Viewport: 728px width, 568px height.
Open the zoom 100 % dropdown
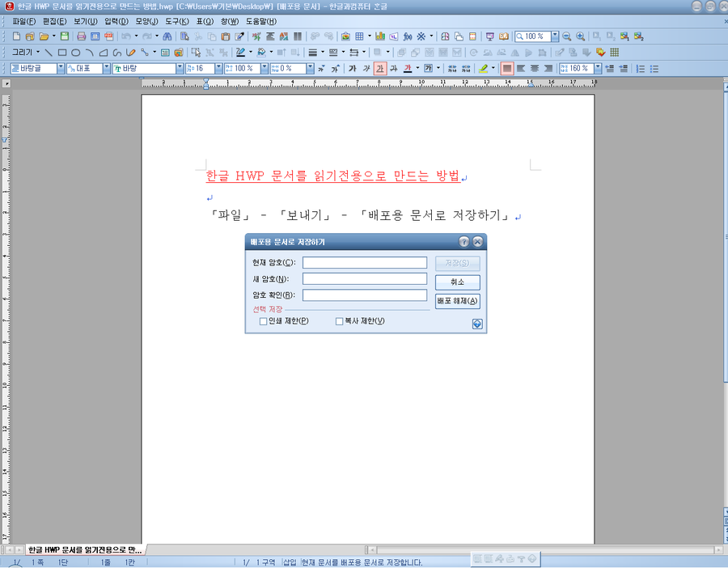tap(555, 36)
